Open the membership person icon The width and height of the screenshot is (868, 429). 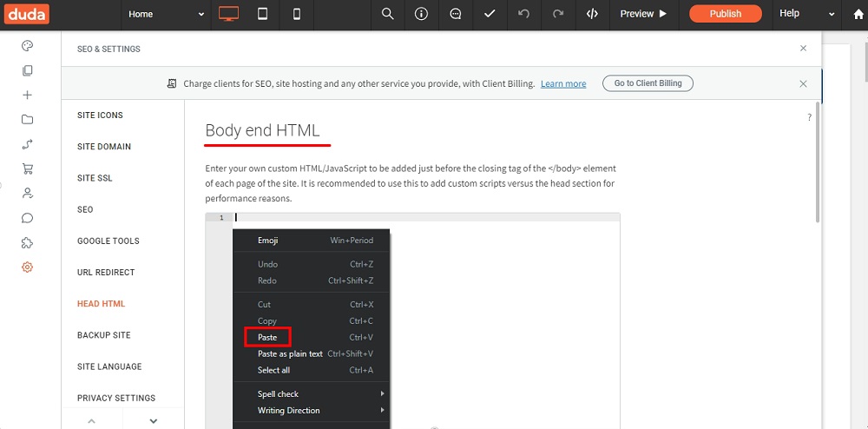(27, 193)
